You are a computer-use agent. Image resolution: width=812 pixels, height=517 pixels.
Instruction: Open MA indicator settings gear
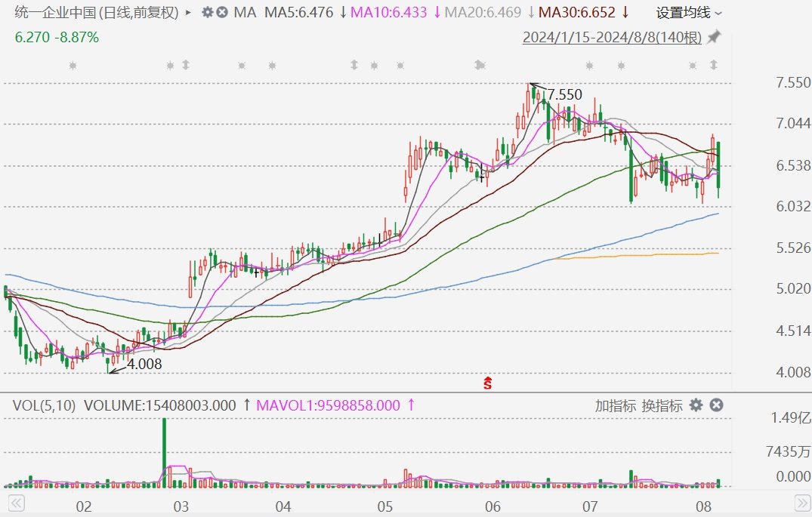pos(207,13)
